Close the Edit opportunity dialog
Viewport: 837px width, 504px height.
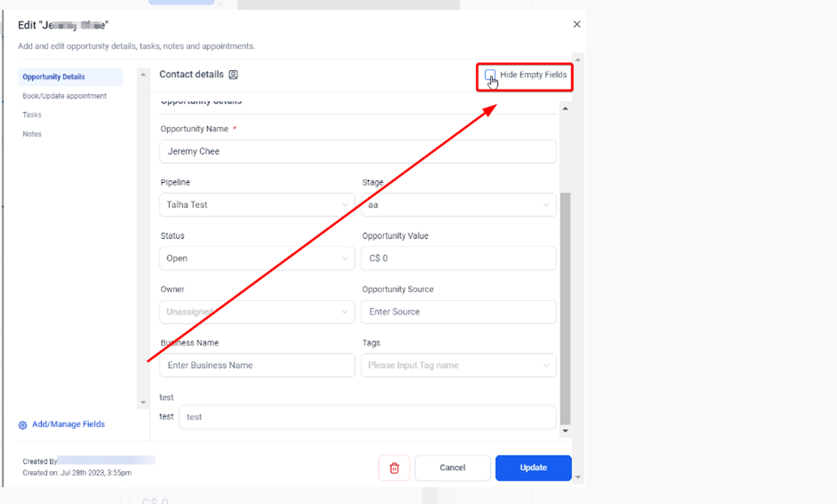tap(577, 24)
